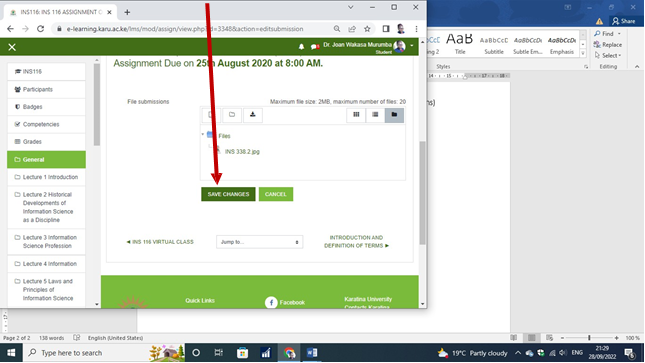This screenshot has height=363, width=645.
Task: Expand the Word styles gallery arrow
Action: [583, 53]
